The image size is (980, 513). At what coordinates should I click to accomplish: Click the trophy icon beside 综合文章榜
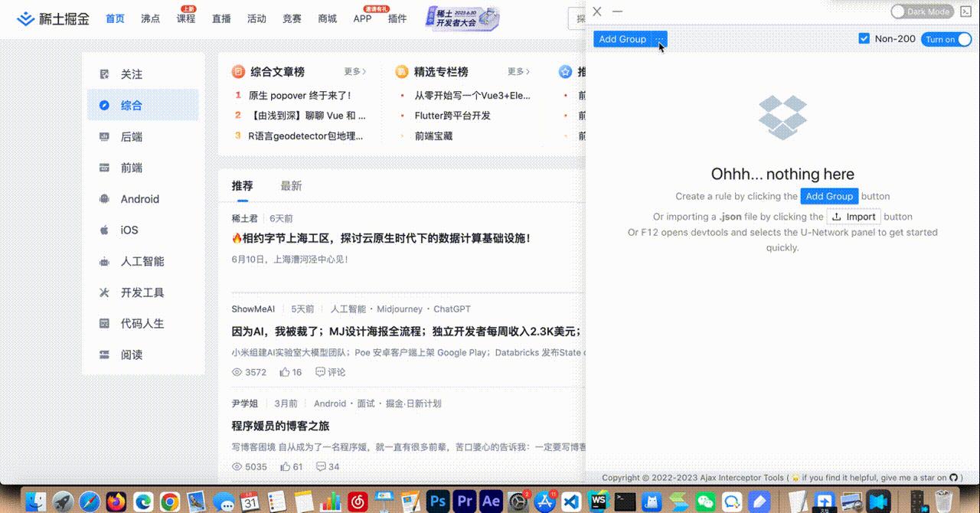tap(237, 71)
